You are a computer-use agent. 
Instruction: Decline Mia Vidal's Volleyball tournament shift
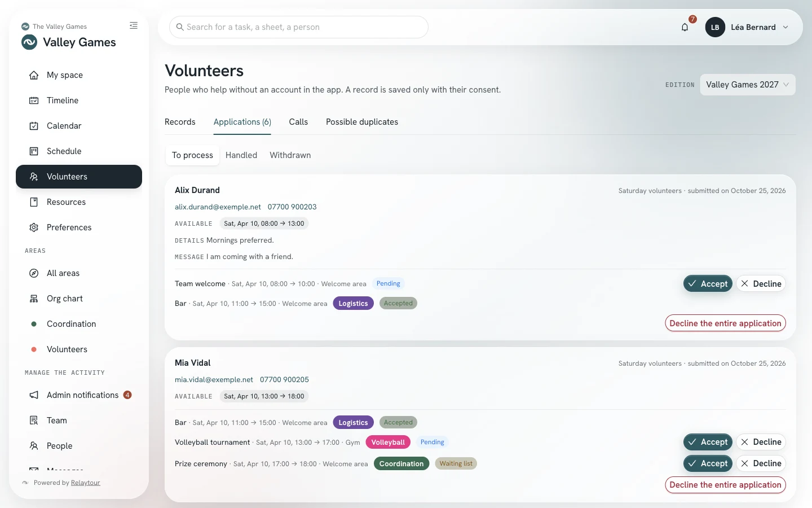tap(761, 442)
